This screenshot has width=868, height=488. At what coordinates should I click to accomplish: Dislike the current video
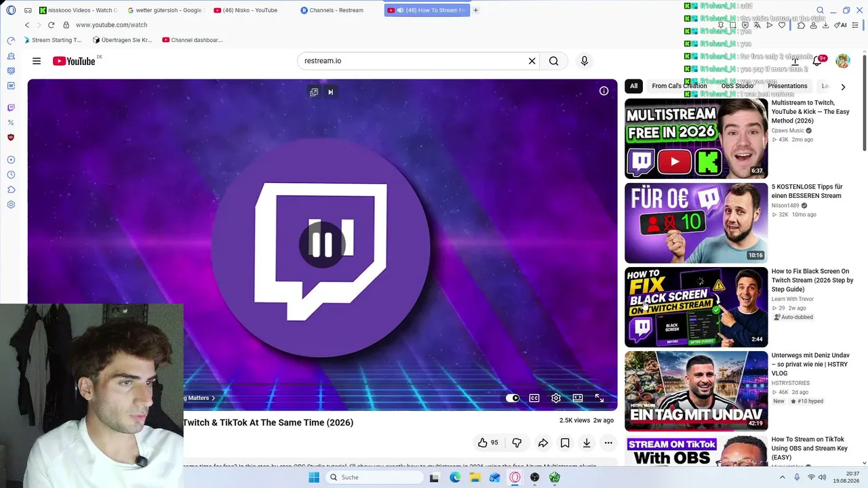(517, 443)
